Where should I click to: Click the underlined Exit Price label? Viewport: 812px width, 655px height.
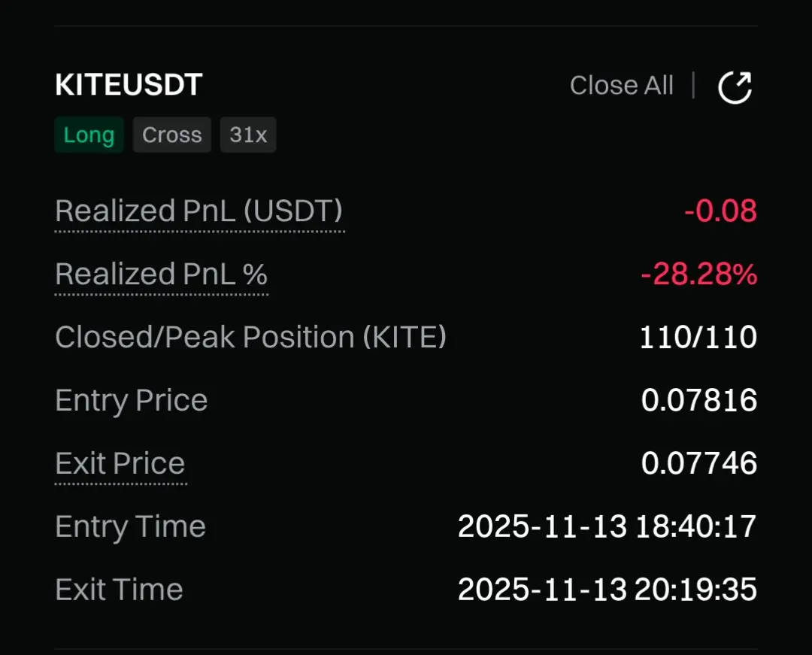point(120,463)
